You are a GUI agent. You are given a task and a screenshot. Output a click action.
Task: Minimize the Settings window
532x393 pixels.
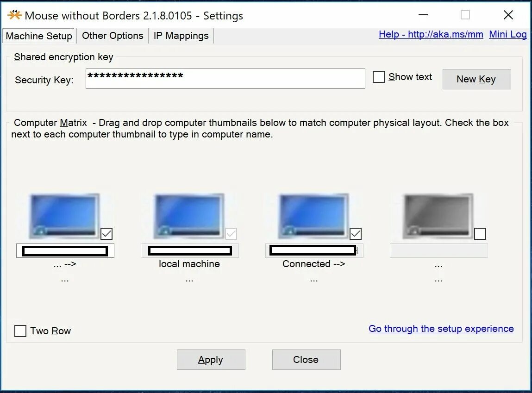(x=423, y=15)
